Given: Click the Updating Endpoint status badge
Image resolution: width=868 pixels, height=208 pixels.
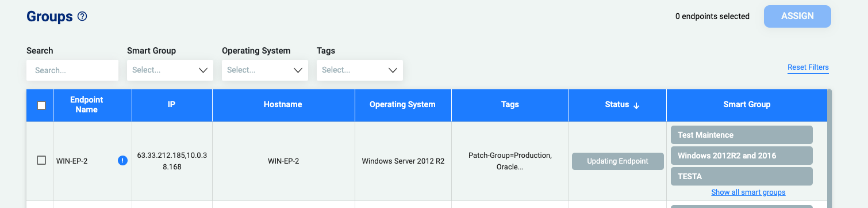Looking at the screenshot, I should click(x=617, y=161).
